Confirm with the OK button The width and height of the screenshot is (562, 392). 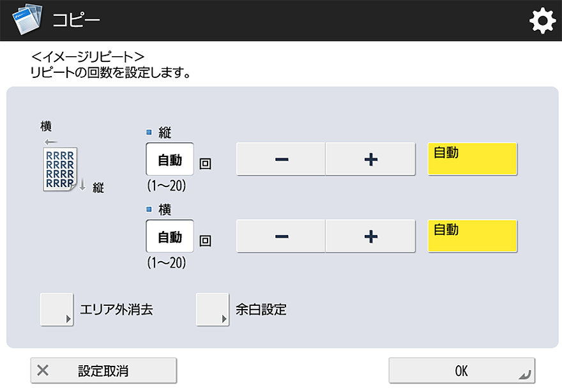461,370
